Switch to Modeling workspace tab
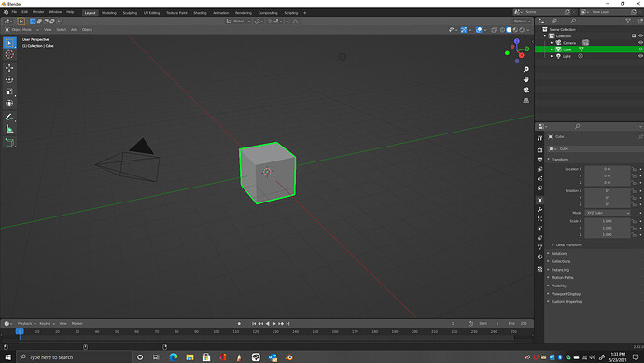644x363 pixels. pos(109,13)
